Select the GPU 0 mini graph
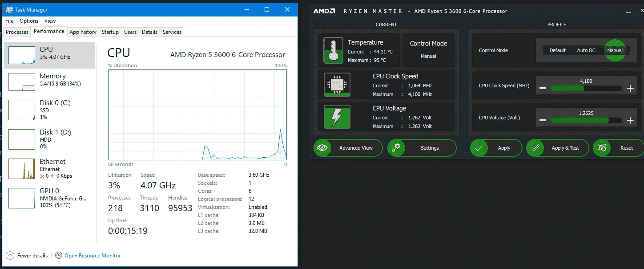Screen dimensions: 644x269 tap(22, 198)
